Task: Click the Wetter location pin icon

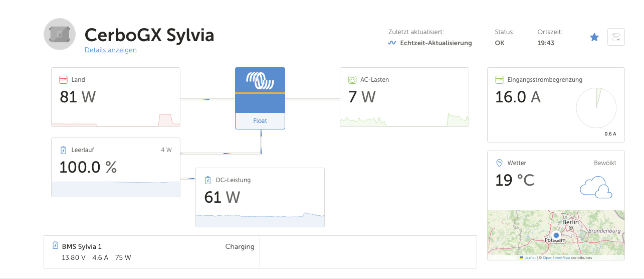Action: click(499, 163)
